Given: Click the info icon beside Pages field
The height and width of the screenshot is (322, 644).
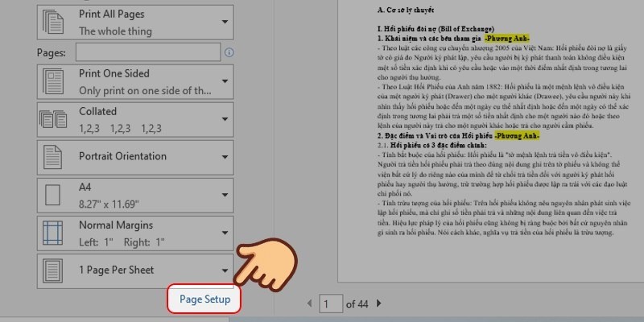Looking at the screenshot, I should click(229, 52).
